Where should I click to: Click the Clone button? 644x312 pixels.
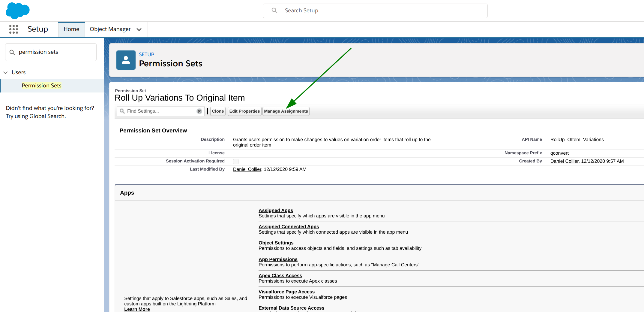pyautogui.click(x=218, y=111)
